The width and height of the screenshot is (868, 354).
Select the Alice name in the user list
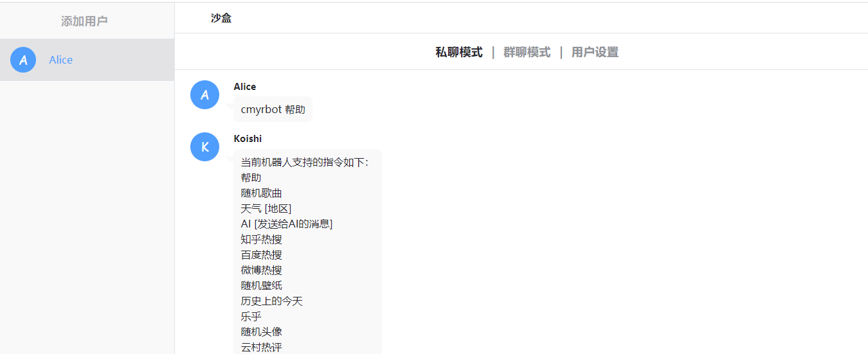[61, 60]
